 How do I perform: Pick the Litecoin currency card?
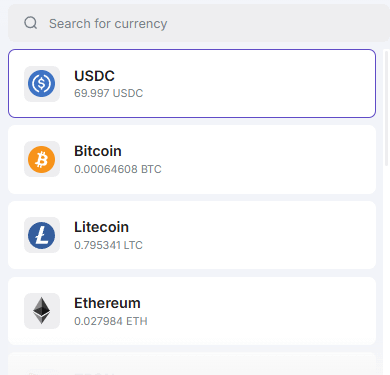pos(192,235)
